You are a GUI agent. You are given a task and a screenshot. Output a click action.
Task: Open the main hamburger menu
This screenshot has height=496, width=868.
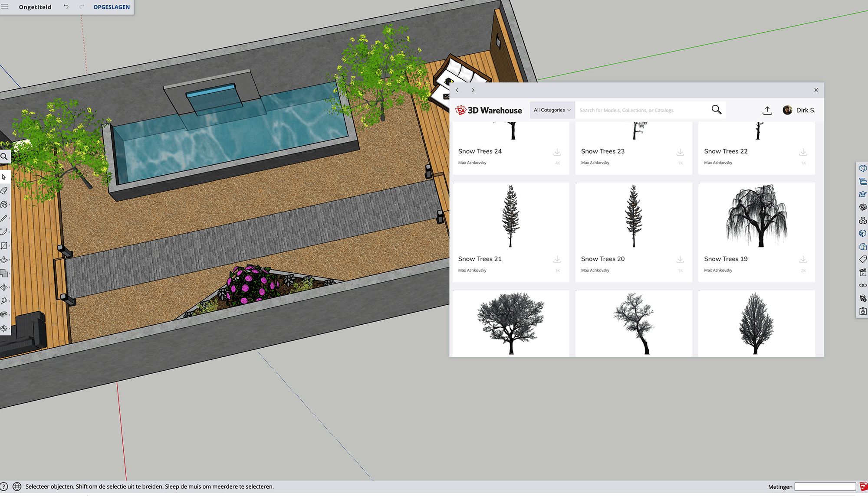[x=5, y=7]
